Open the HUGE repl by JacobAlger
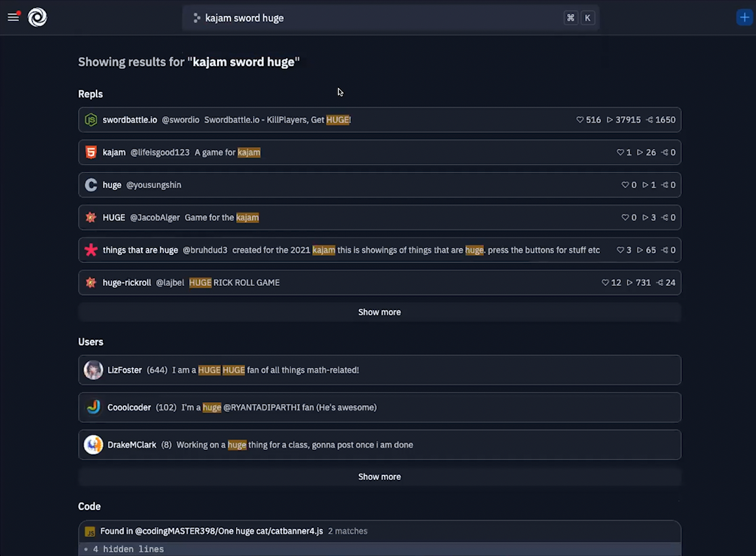Viewport: 756px width, 556px height. pyautogui.click(x=113, y=217)
